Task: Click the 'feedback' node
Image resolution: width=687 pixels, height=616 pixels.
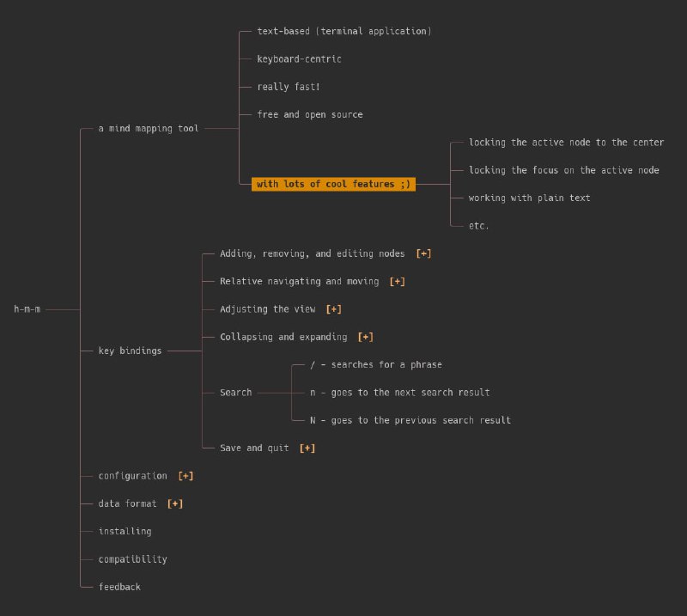Action: coord(119,587)
